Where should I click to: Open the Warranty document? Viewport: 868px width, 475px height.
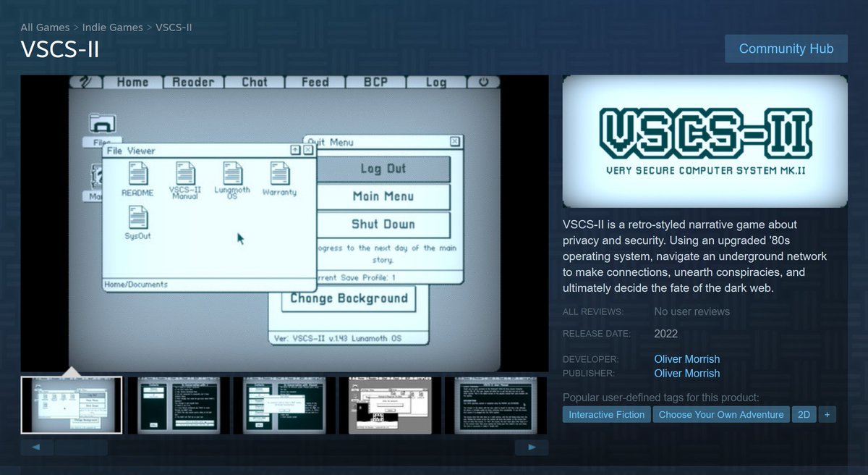tap(280, 176)
